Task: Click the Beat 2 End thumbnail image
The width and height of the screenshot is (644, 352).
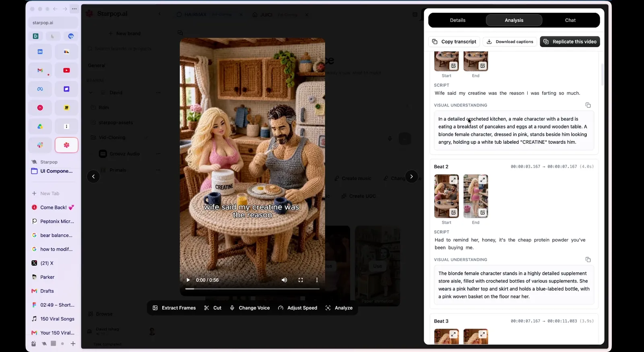Action: [x=475, y=196]
